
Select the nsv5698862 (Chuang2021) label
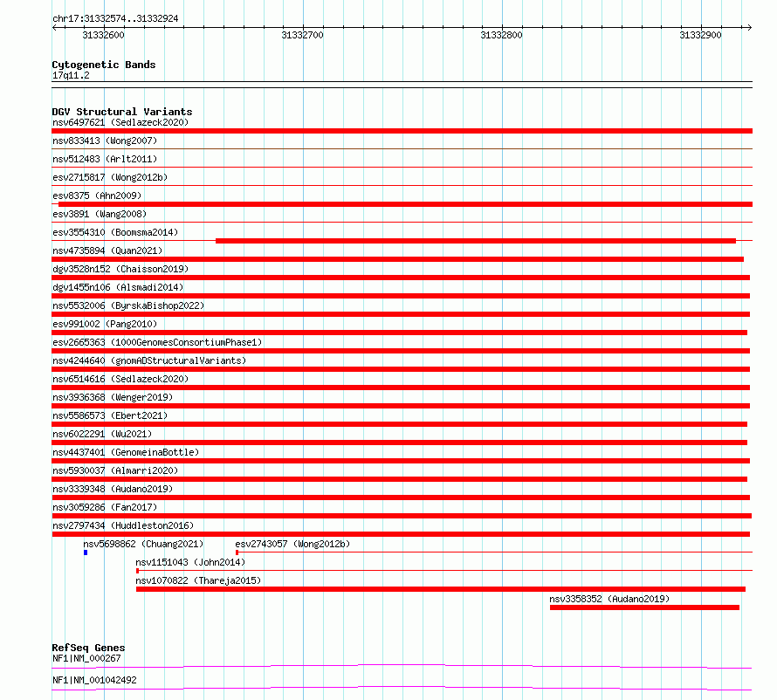143,544
